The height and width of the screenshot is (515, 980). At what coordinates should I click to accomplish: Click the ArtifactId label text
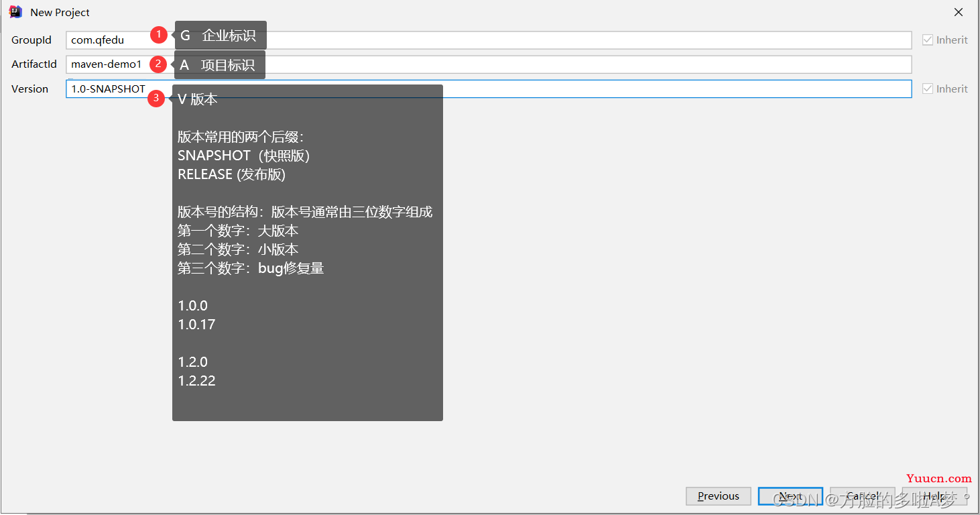pos(34,64)
